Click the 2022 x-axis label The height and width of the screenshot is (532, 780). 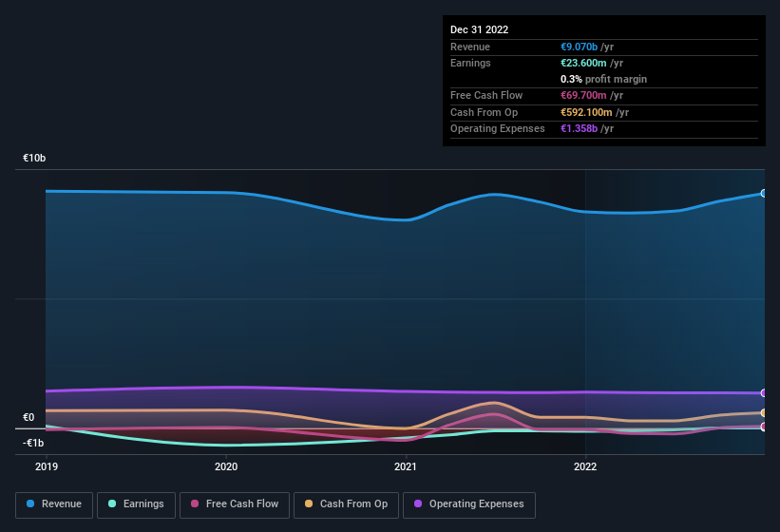(x=585, y=466)
